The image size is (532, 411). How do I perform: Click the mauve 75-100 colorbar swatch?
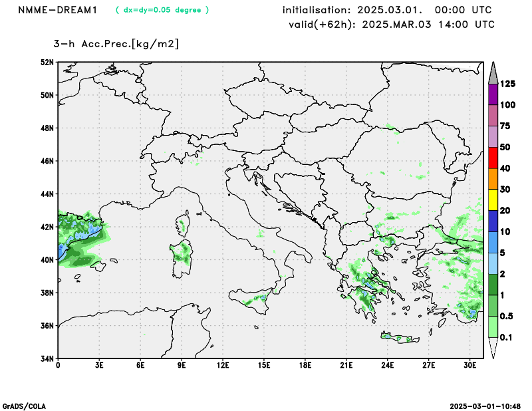tap(493, 116)
